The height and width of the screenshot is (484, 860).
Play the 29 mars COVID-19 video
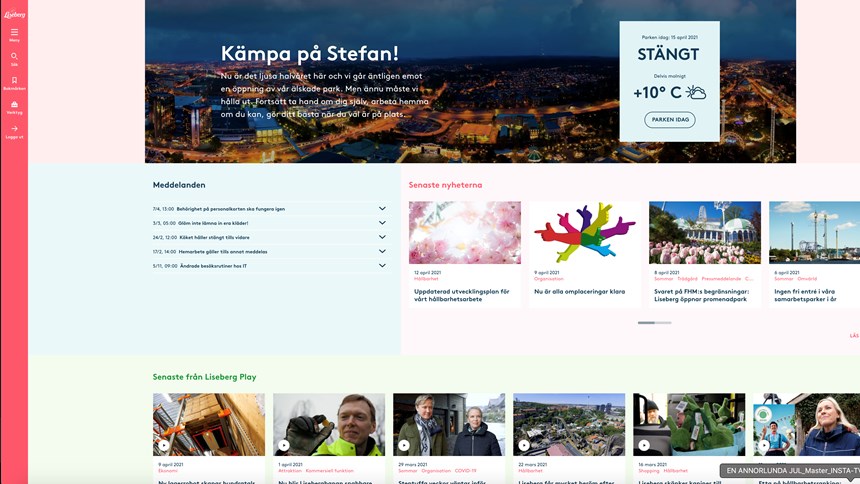pos(404,445)
